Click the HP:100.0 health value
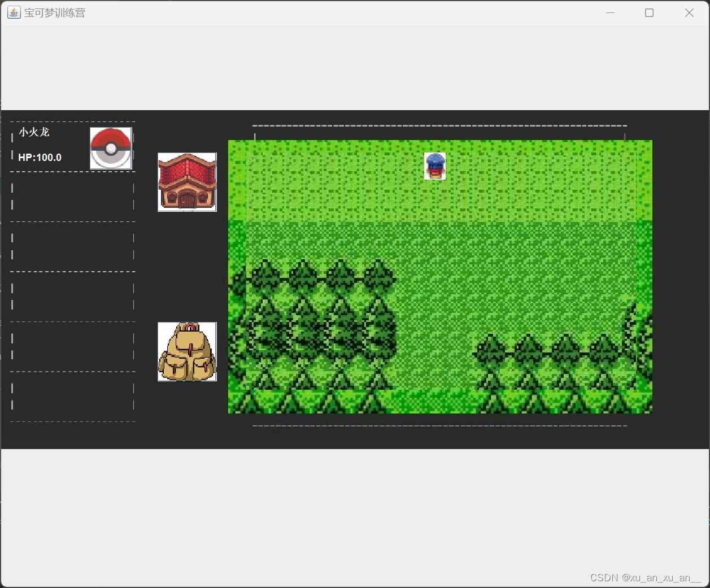This screenshot has width=710, height=588. point(40,158)
